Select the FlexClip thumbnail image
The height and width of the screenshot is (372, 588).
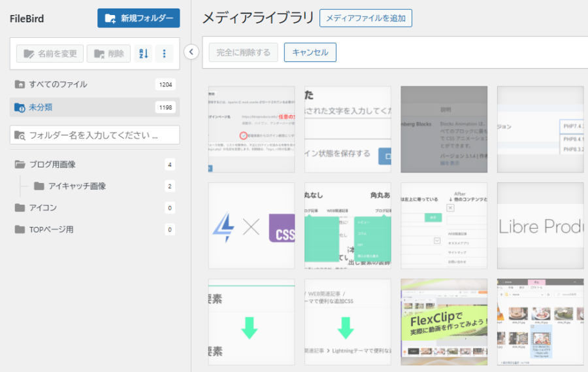click(x=444, y=322)
